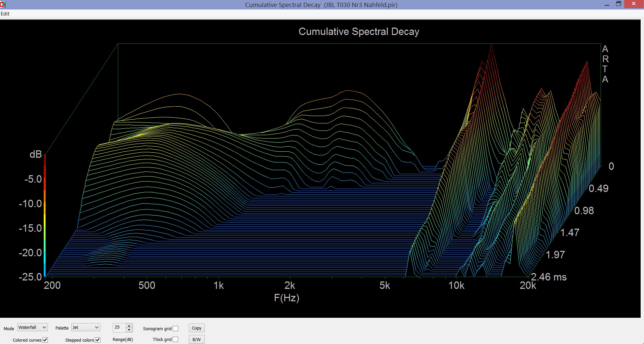Image resolution: width=644 pixels, height=344 pixels.
Task: Decrease dB range with the down arrow
Action: [129, 330]
